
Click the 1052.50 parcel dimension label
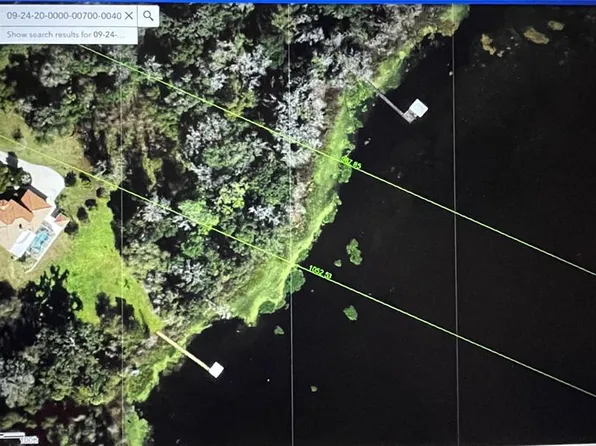[320, 272]
